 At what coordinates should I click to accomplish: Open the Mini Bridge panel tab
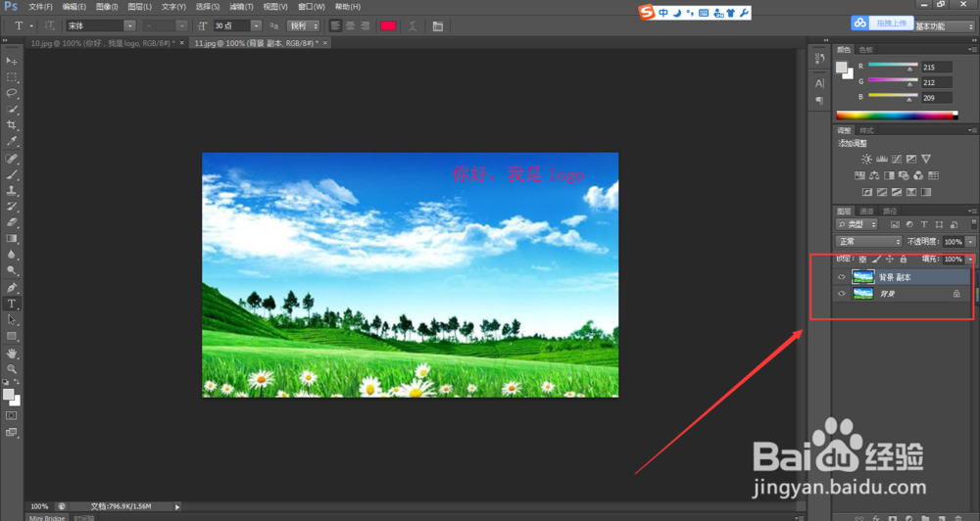pyautogui.click(x=47, y=518)
